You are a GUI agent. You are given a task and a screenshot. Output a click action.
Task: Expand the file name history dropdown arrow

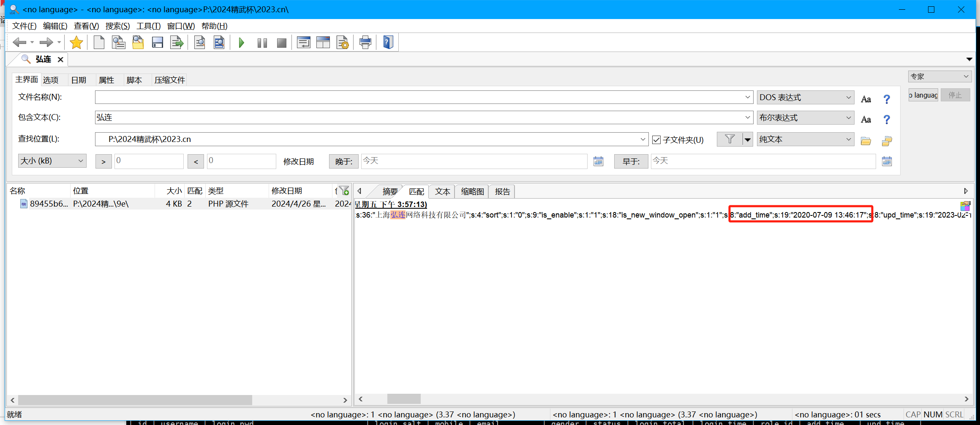748,97
